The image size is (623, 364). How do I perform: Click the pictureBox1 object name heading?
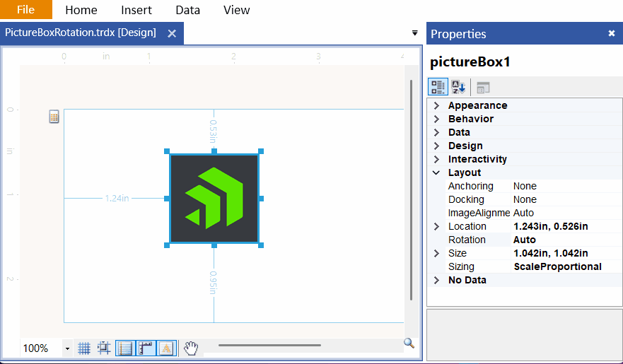470,62
